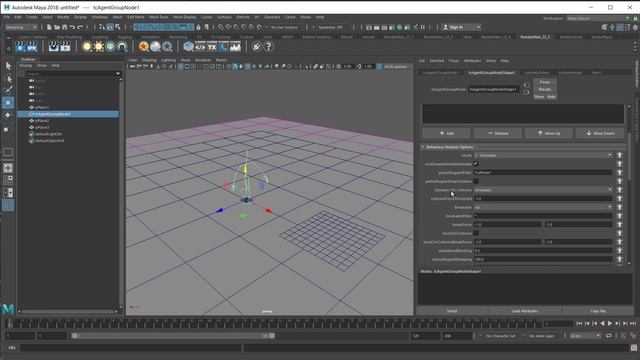Viewport: 640px width, 360px height.
Task: Toggle auto keyframe button at bottom right
Action: (x=623, y=336)
